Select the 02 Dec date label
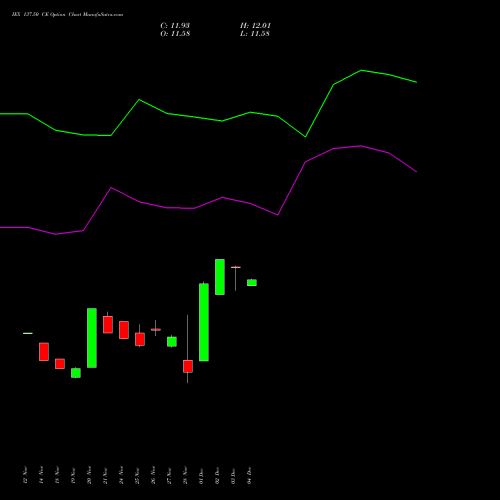500x500 pixels. pos(217,475)
